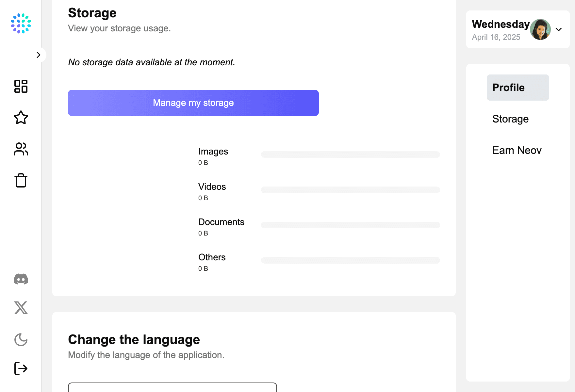
Task: Switch to the Storage tab
Action: [510, 119]
